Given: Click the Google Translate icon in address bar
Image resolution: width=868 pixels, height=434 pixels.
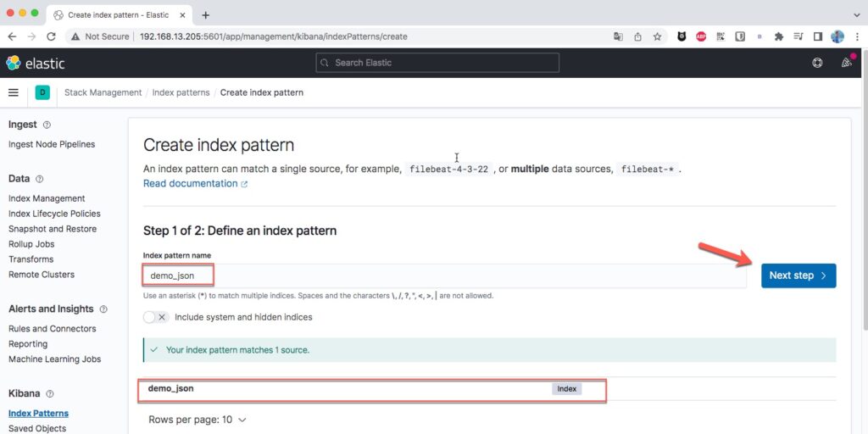Looking at the screenshot, I should tap(618, 36).
